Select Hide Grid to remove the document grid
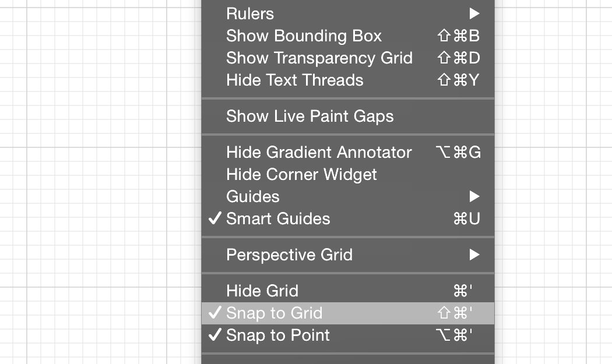612x364 pixels. (x=262, y=291)
